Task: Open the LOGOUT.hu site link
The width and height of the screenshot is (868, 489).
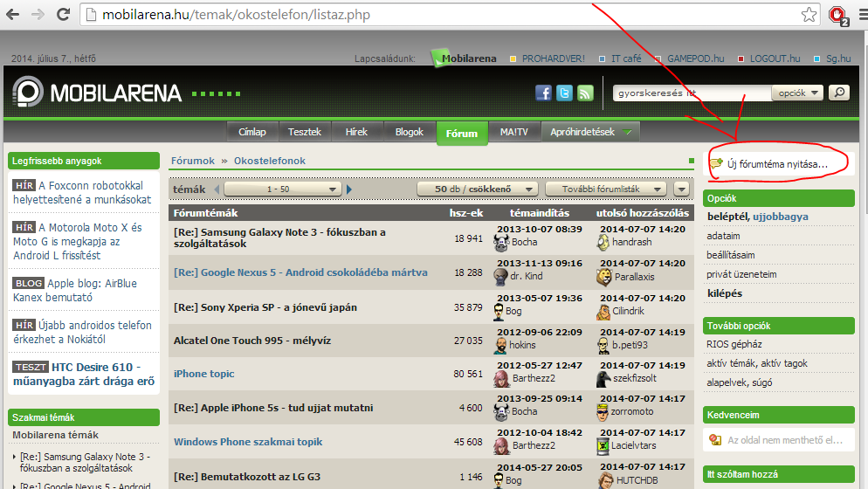Action: (775, 59)
